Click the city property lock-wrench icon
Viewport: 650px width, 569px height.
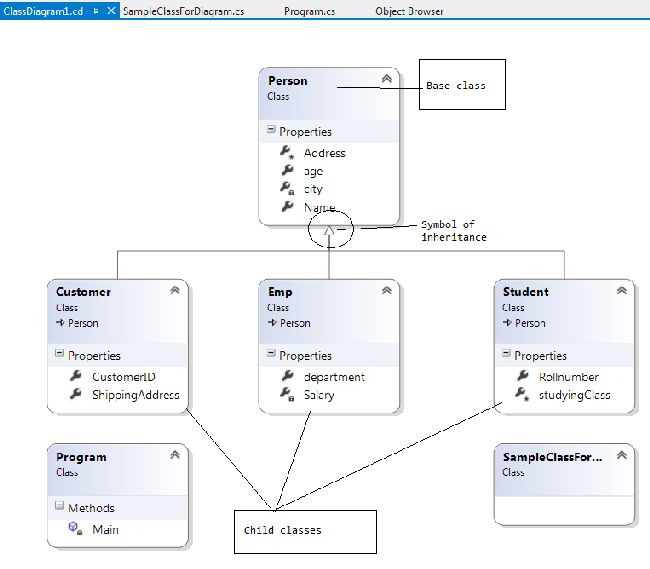pos(287,188)
